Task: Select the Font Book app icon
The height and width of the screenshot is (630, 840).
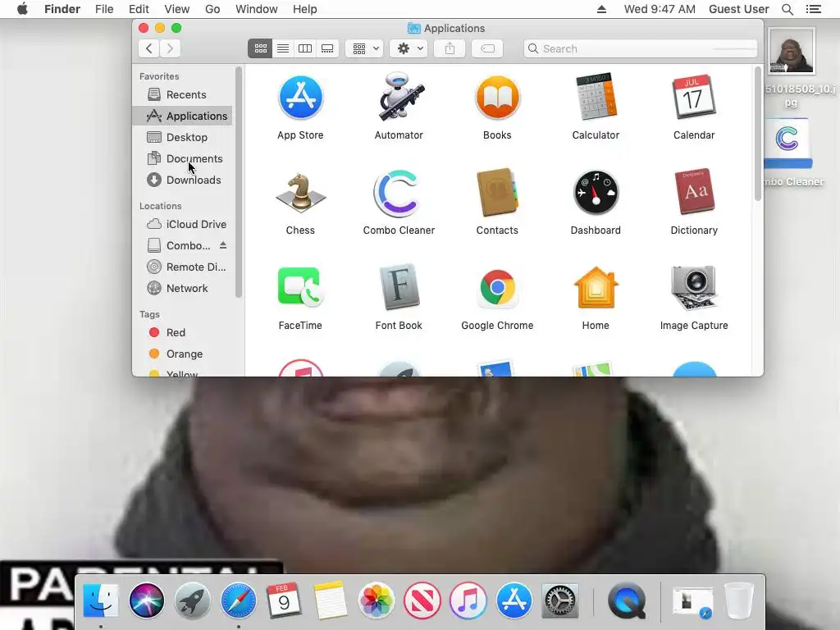Action: tap(399, 288)
